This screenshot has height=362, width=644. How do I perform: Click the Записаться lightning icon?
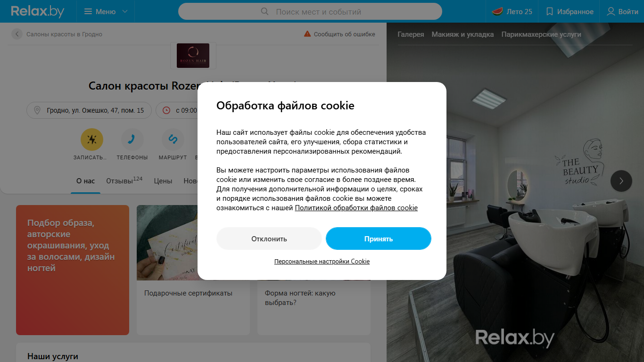pos(92,140)
